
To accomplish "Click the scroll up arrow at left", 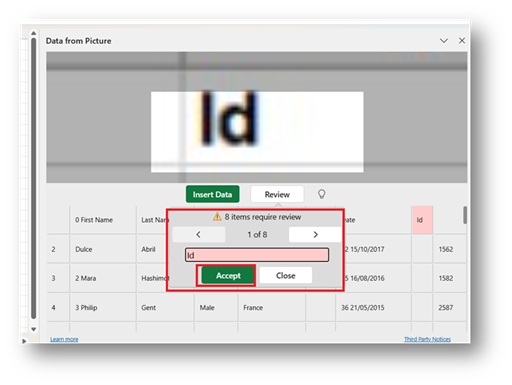I will (33, 33).
